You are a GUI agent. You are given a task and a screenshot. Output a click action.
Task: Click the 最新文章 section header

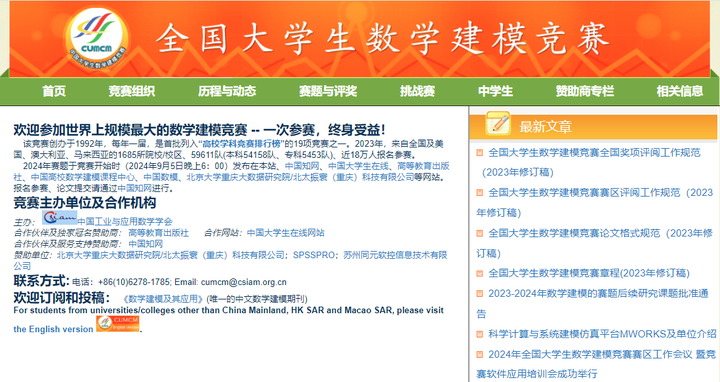coord(545,126)
